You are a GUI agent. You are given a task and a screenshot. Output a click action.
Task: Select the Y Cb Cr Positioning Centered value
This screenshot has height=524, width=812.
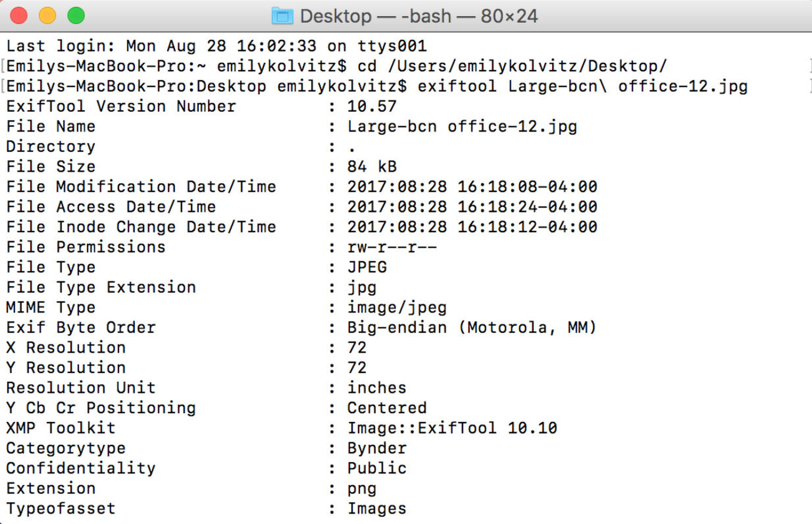click(x=387, y=407)
